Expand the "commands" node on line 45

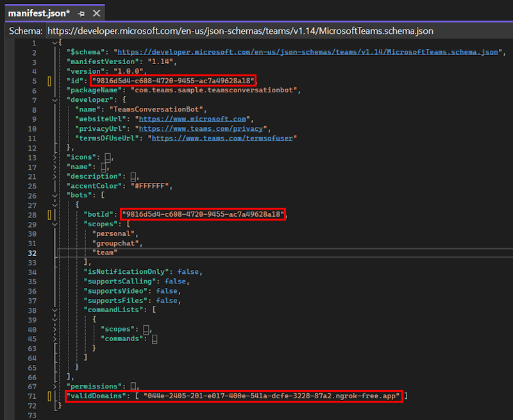[x=55, y=339]
